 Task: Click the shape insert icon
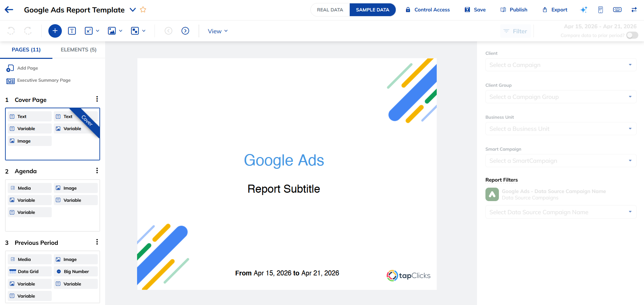[135, 31]
